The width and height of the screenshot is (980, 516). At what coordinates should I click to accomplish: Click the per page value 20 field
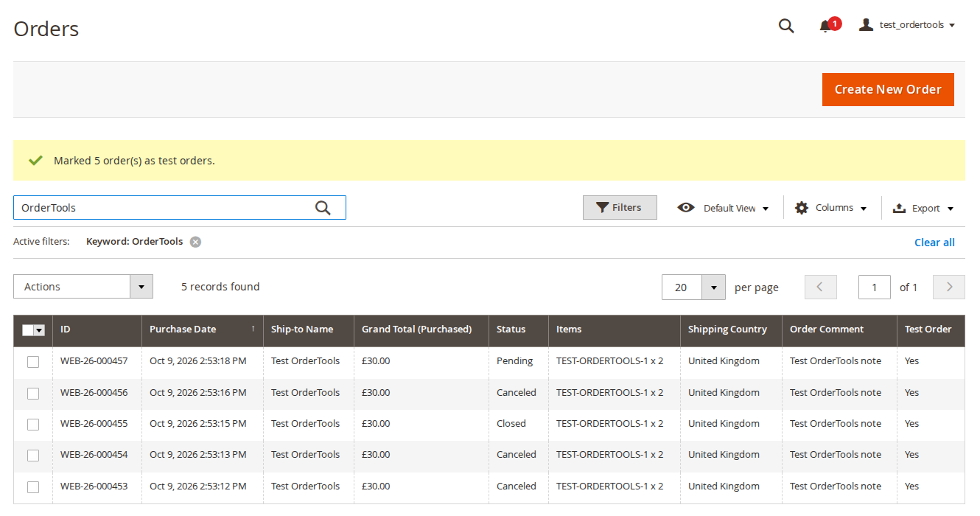[682, 287]
